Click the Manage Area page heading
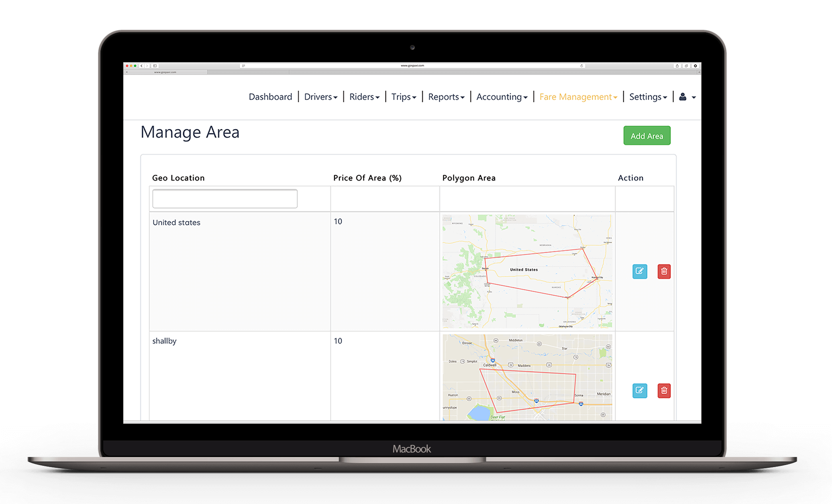 point(190,132)
